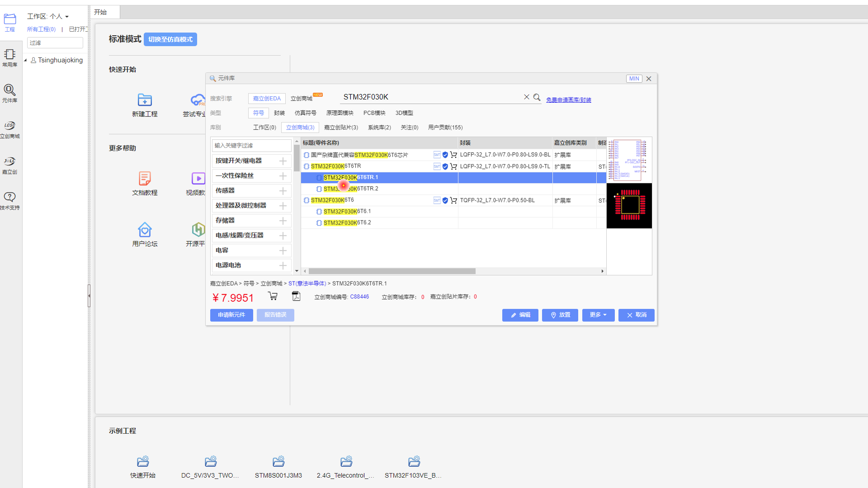
Task: Select the PCB模块 type filter
Action: tap(374, 113)
